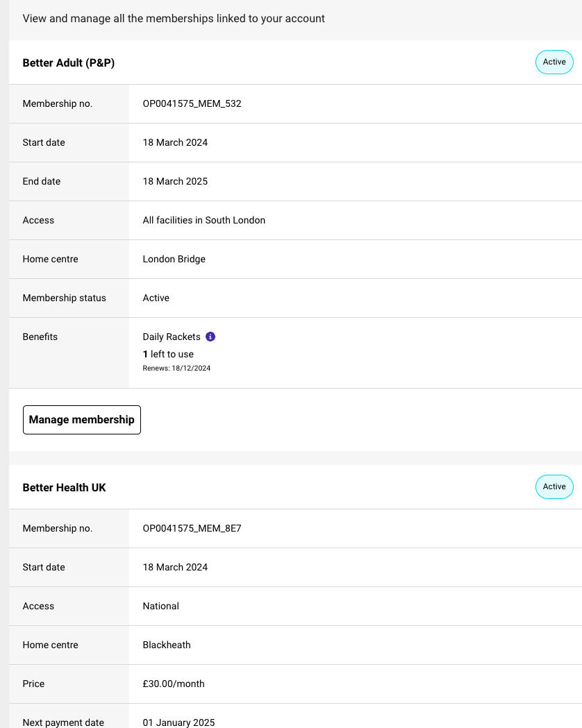Select the Better Adult (P&P) heading
Image resolution: width=582 pixels, height=728 pixels.
(x=69, y=62)
